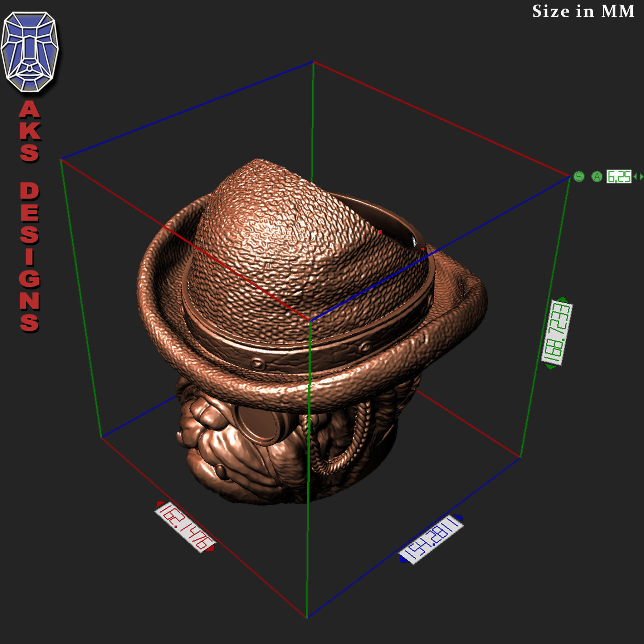Click the left arrow beside 6.25 value

click(x=635, y=177)
